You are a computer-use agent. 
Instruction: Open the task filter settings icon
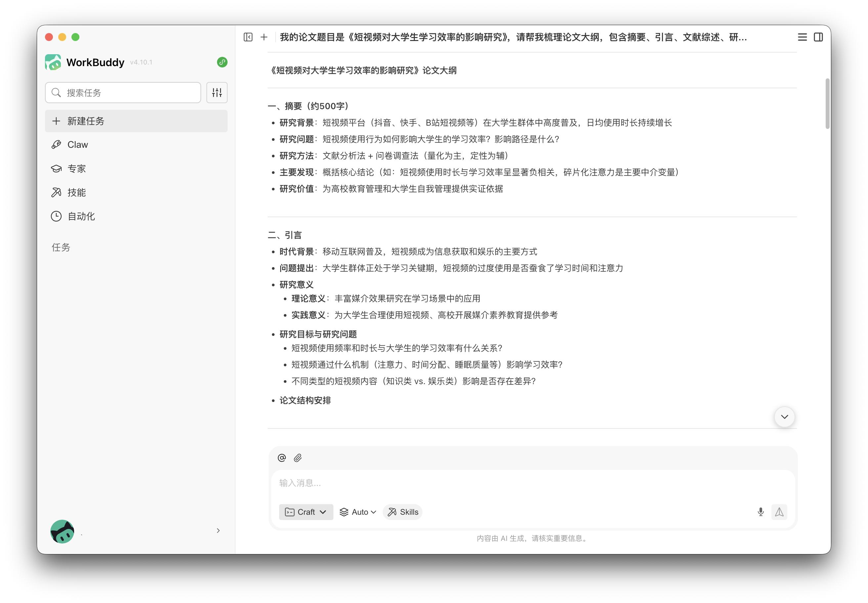pos(217,93)
